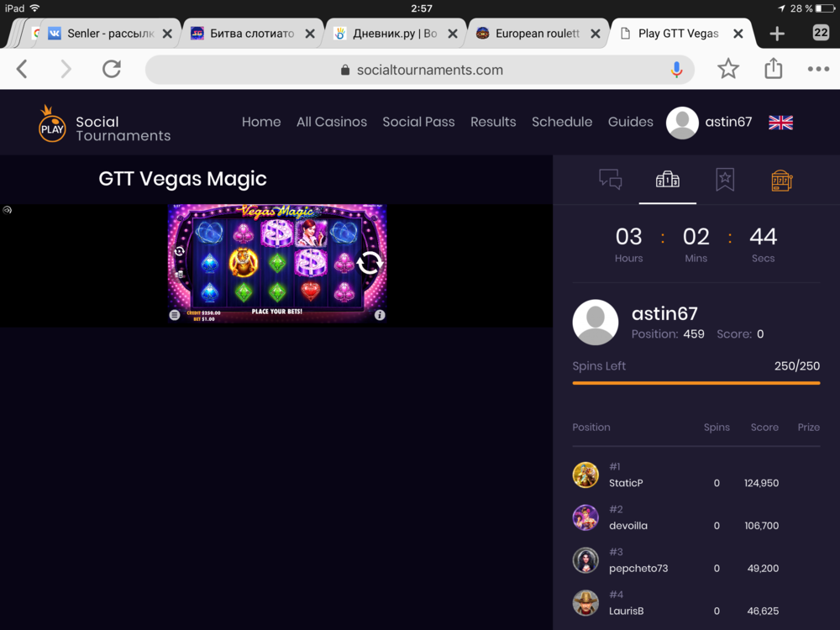Click player name StaticP
This screenshot has height=630, width=840.
[626, 483]
